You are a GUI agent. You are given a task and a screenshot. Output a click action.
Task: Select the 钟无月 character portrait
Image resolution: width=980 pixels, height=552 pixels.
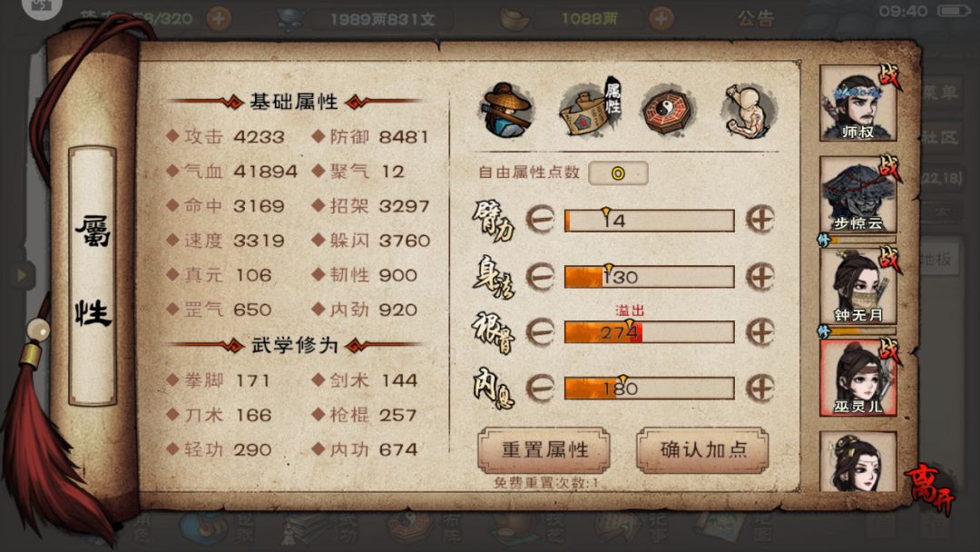point(858,286)
